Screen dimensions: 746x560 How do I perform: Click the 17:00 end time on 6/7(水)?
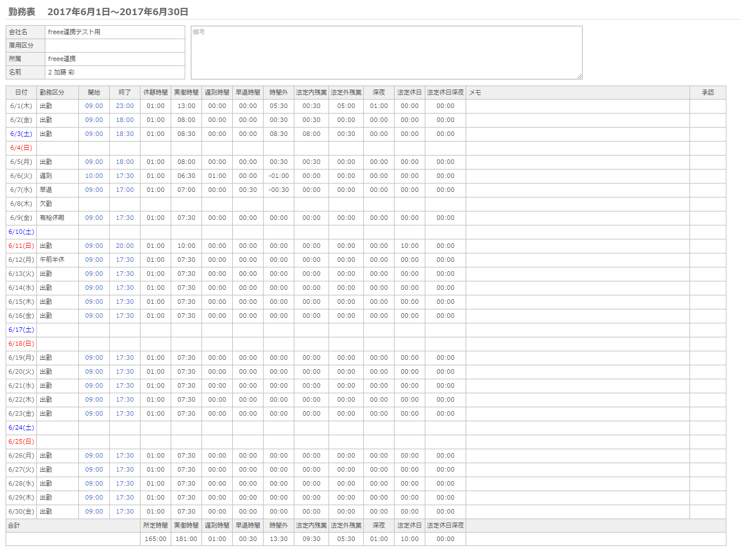[x=125, y=190]
